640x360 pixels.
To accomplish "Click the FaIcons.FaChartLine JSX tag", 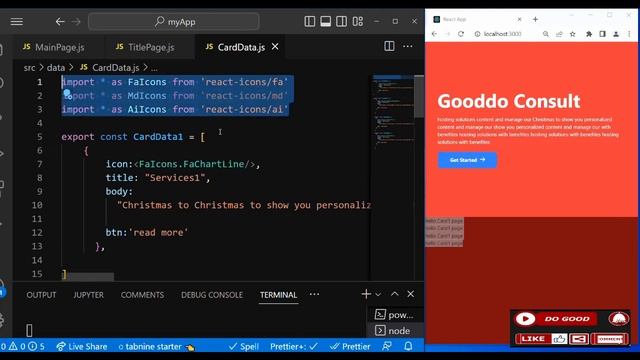I will [x=194, y=164].
